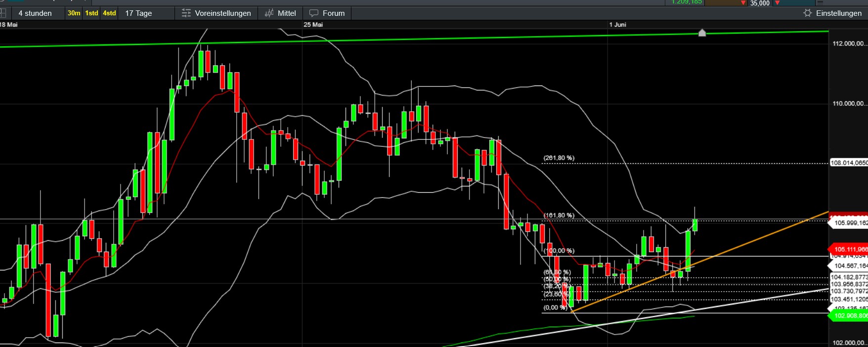Click the red arrow in teal buy box

(x=777, y=3)
